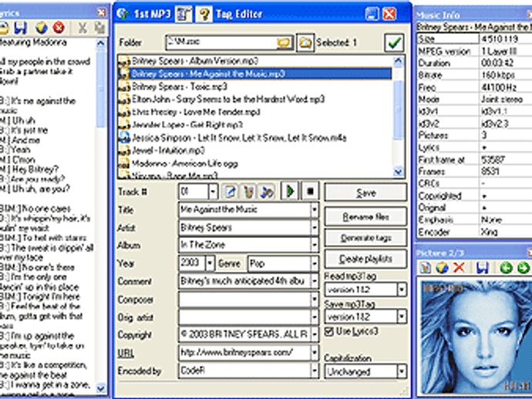Click copy icon in Lyrics window
The height and width of the screenshot is (399, 532).
coord(99,28)
